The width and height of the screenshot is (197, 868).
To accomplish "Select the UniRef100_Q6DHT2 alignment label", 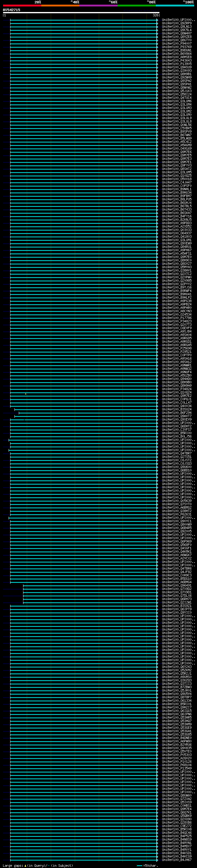I will click(177, 426).
